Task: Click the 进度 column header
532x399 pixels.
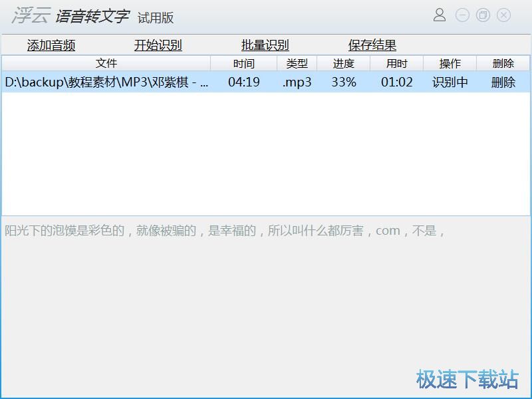Action: (343, 63)
